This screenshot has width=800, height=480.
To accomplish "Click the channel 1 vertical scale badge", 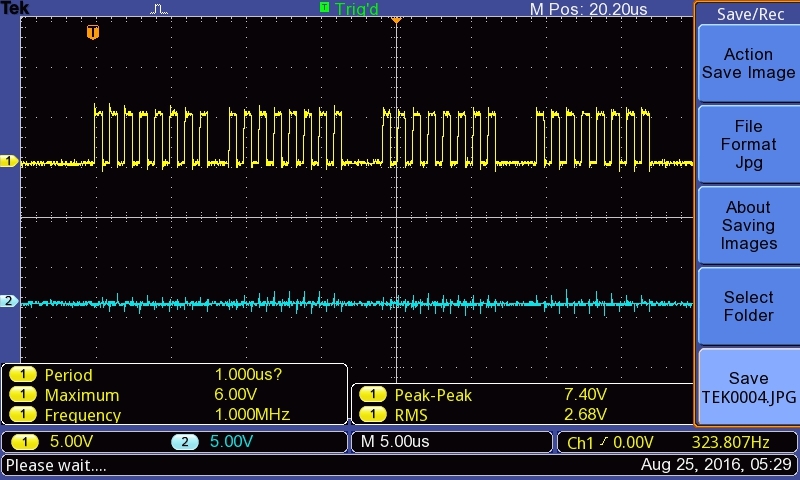I will pos(24,442).
